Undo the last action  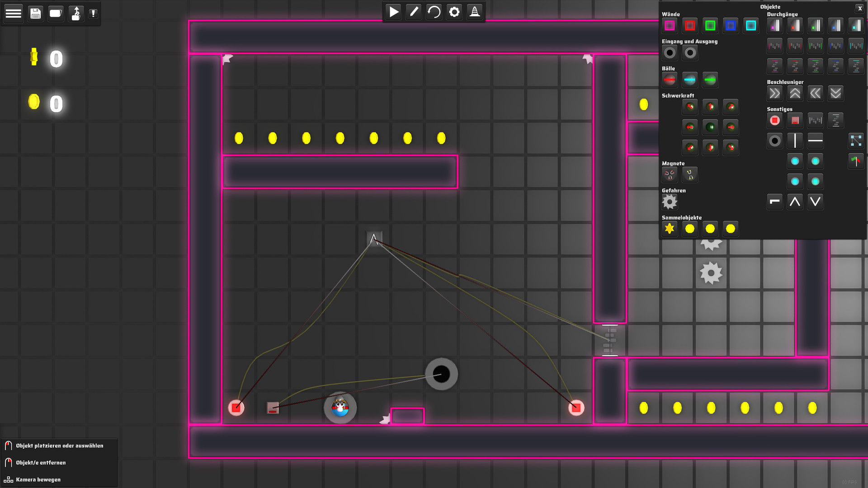tap(434, 12)
